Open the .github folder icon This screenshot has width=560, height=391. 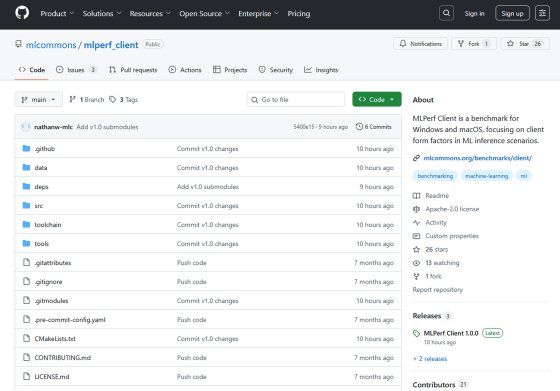26,148
